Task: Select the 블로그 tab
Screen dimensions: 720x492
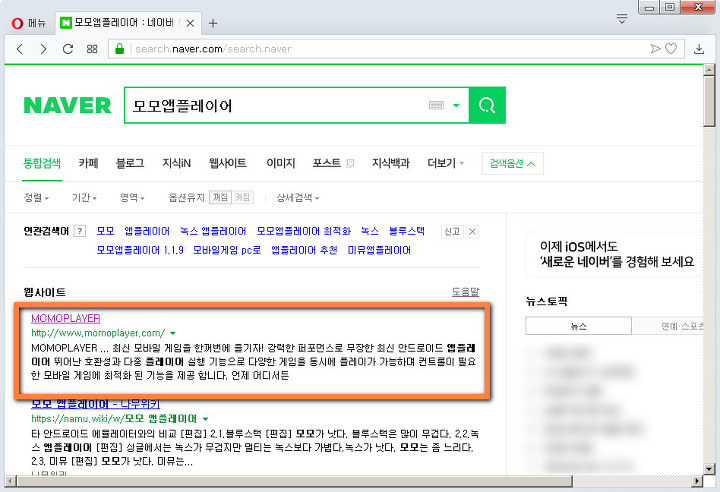Action: [x=130, y=163]
